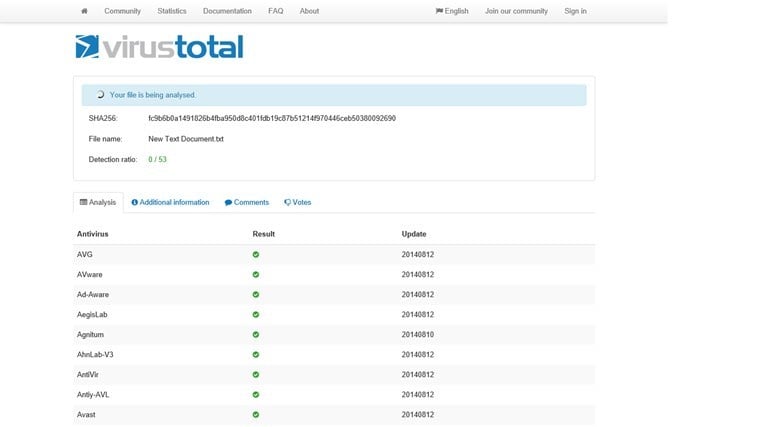The width and height of the screenshot is (759, 427).
Task: Go to the Statistics page
Action: point(172,11)
